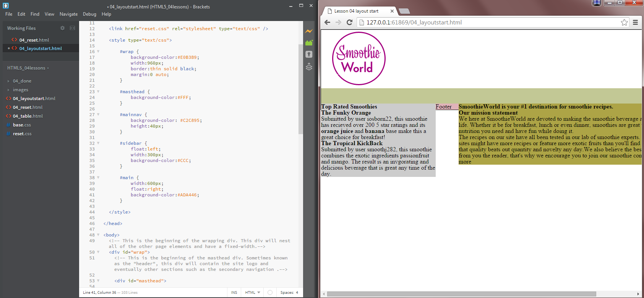This screenshot has height=298, width=644.
Task: Click the stacked layers icon in Brackets toolbar
Action: 309,67
